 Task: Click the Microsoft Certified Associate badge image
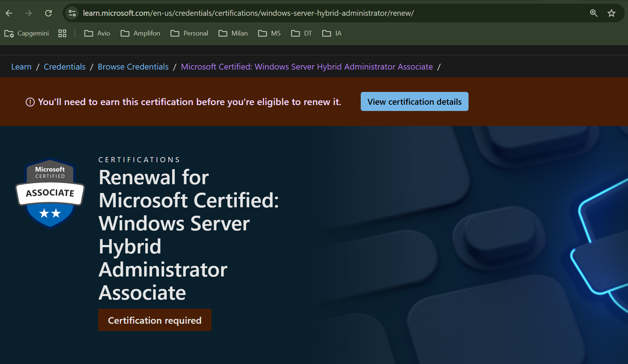pyautogui.click(x=50, y=193)
